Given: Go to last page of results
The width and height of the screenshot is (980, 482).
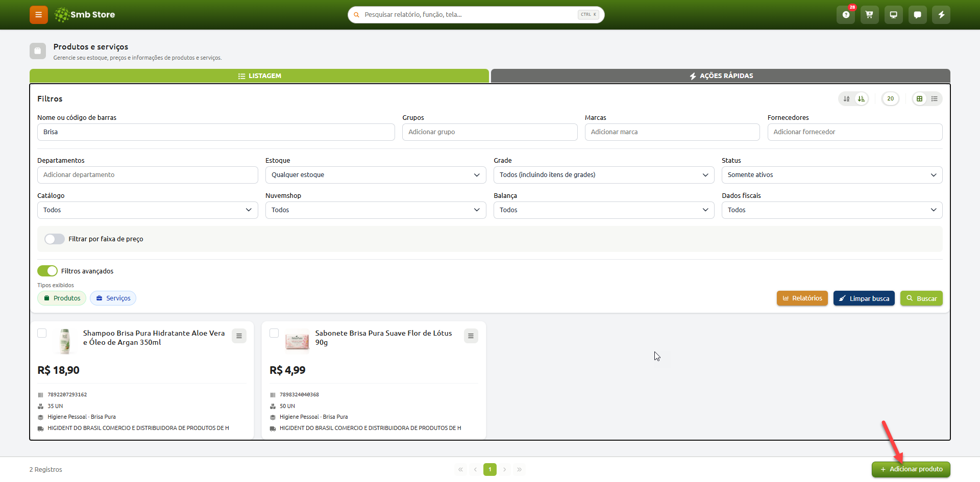Looking at the screenshot, I should pyautogui.click(x=520, y=470).
